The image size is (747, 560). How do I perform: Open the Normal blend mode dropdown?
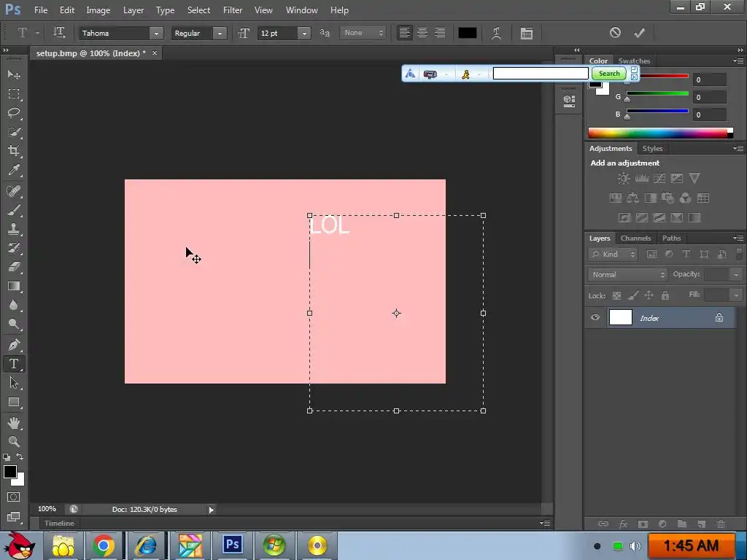tap(627, 275)
